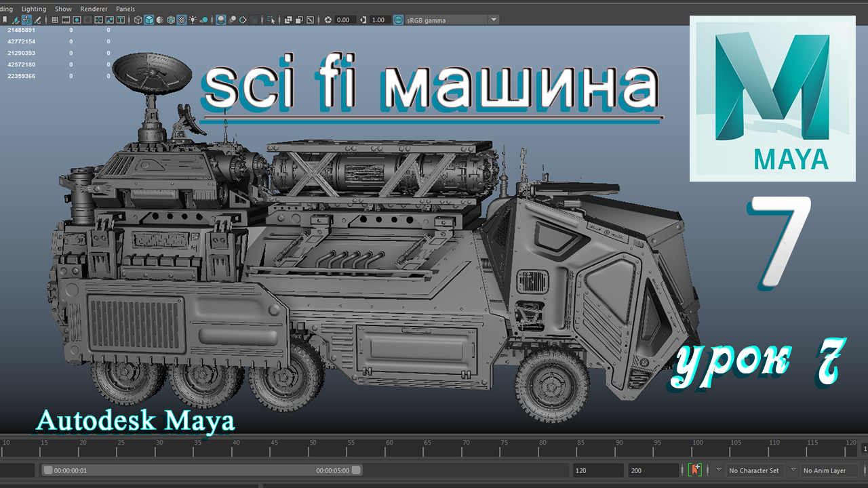This screenshot has width=868, height=488.
Task: Click the arrow before No Character Set
Action: (719, 470)
